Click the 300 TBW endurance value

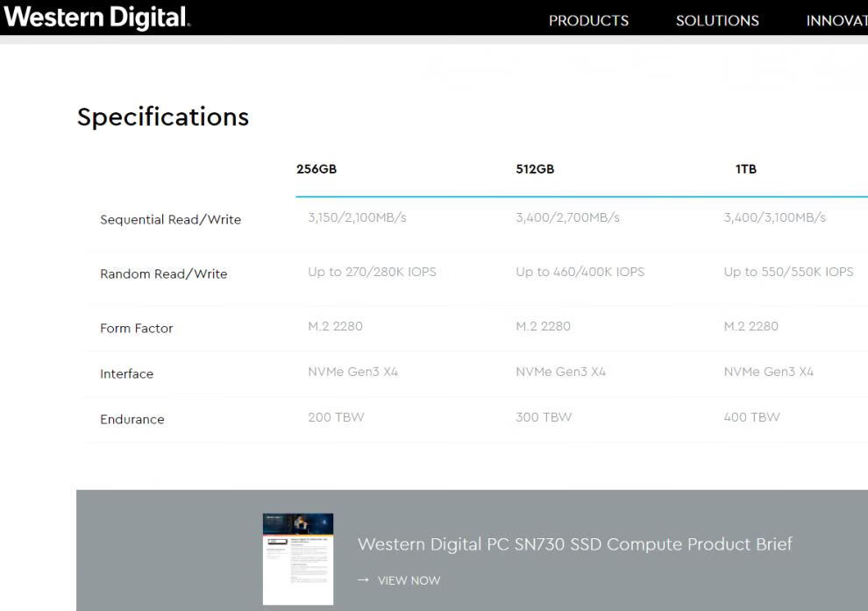544,416
